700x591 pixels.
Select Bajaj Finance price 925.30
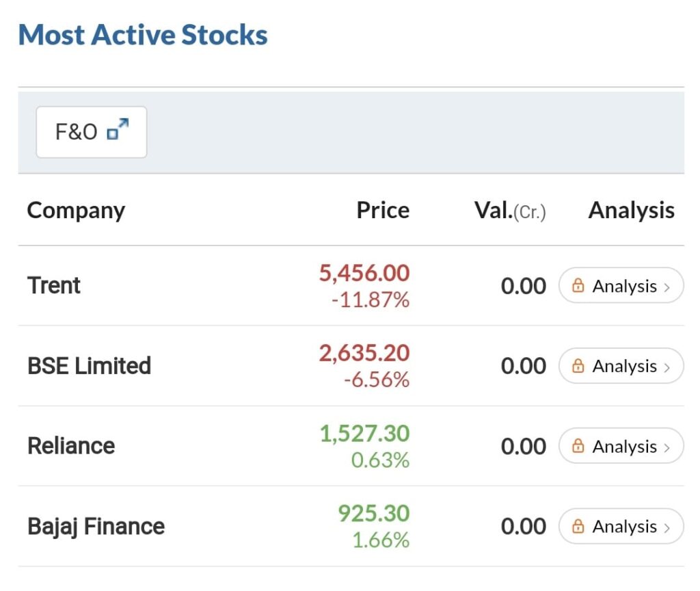coord(374,513)
